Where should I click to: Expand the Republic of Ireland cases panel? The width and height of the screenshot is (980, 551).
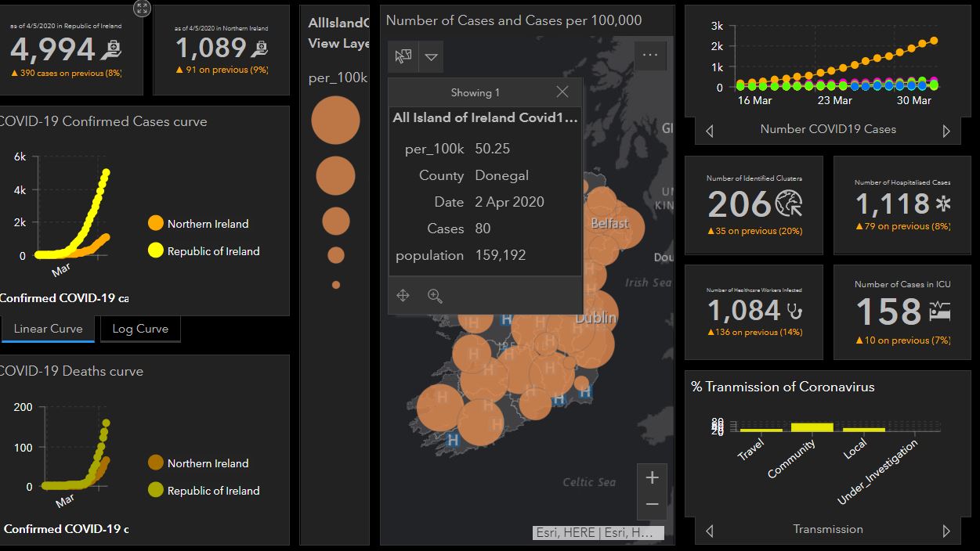click(142, 9)
